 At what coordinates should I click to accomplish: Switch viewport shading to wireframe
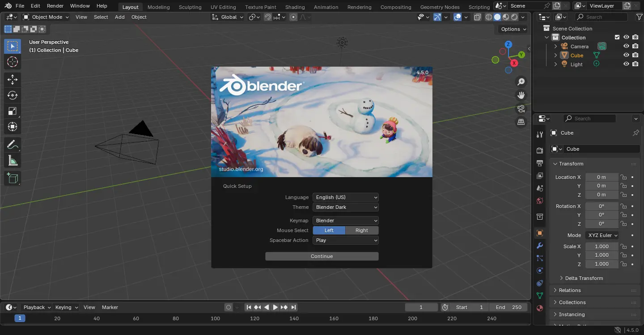coord(488,17)
